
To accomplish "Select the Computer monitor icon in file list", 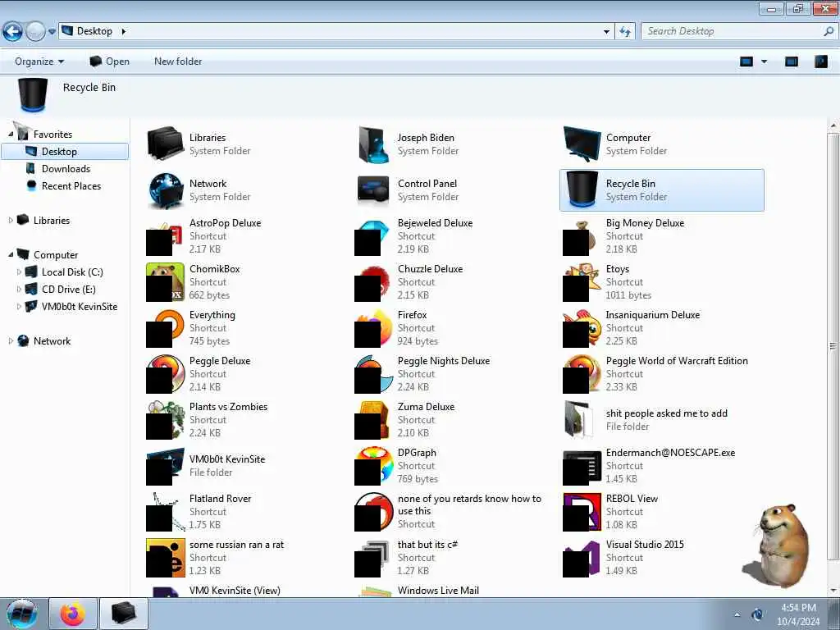I will [x=582, y=144].
